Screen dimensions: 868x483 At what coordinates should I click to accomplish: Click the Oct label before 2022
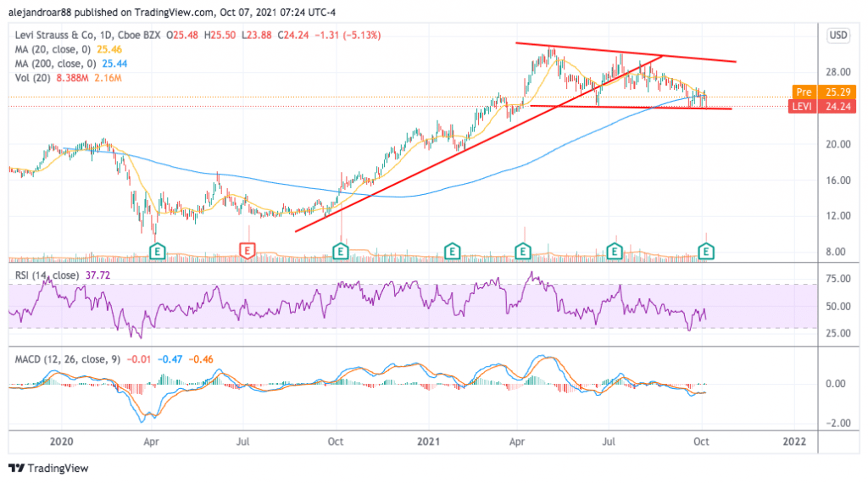pyautogui.click(x=701, y=441)
